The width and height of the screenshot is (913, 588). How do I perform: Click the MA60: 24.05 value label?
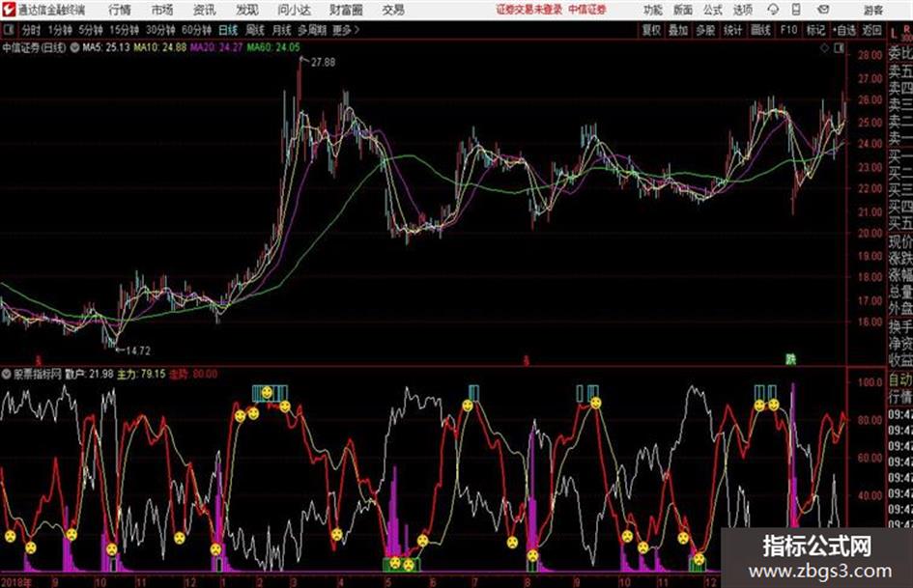point(273,47)
